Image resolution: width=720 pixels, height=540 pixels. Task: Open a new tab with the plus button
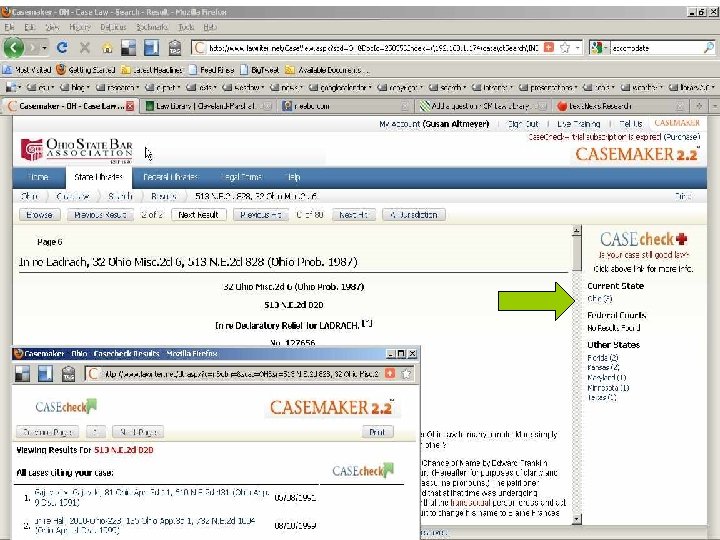coord(699,106)
